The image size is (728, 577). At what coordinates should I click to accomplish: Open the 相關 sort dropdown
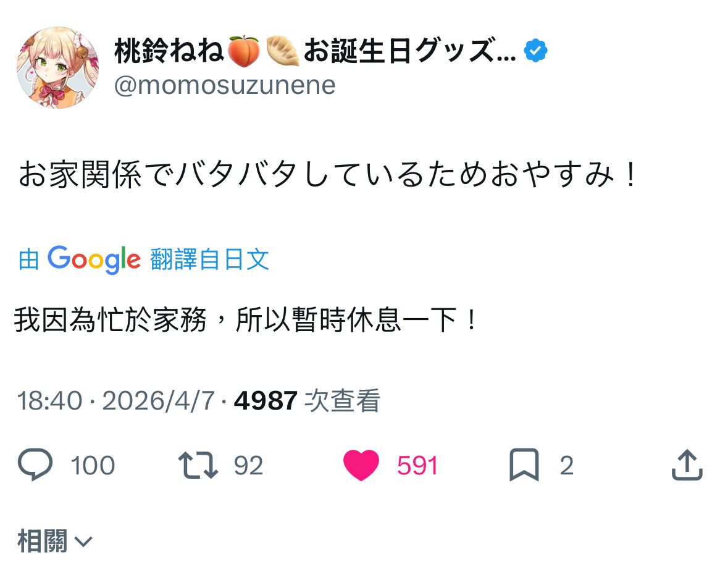[x=42, y=542]
